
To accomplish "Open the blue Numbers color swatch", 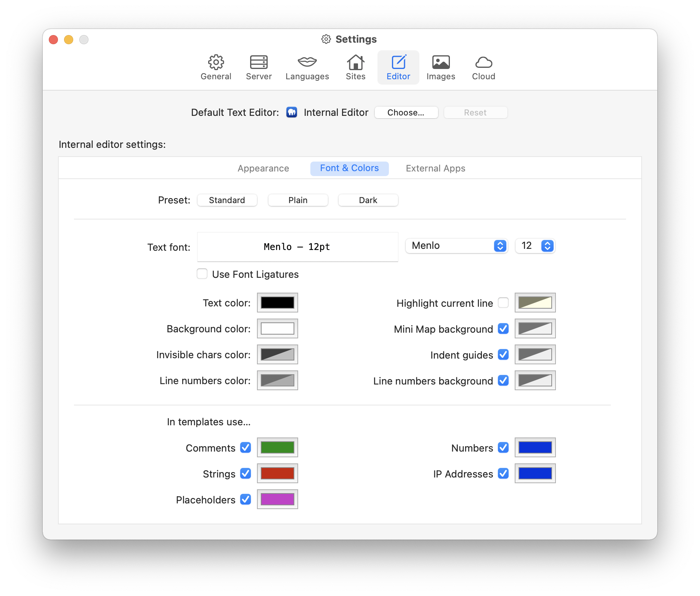I will click(x=535, y=447).
